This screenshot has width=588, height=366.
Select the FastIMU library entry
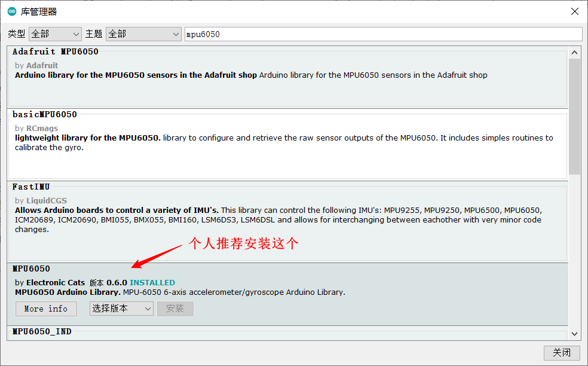[x=287, y=221]
